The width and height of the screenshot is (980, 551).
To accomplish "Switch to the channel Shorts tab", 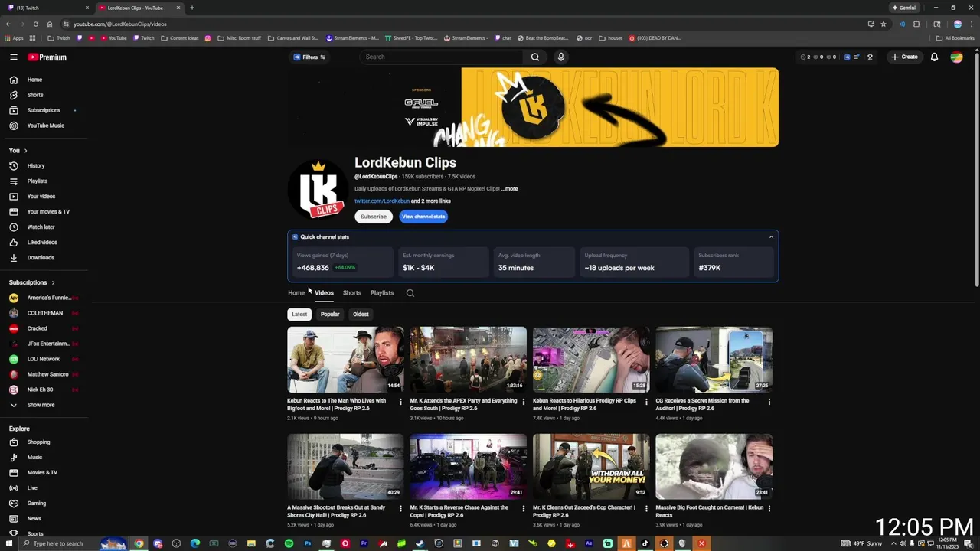I will [x=352, y=293].
